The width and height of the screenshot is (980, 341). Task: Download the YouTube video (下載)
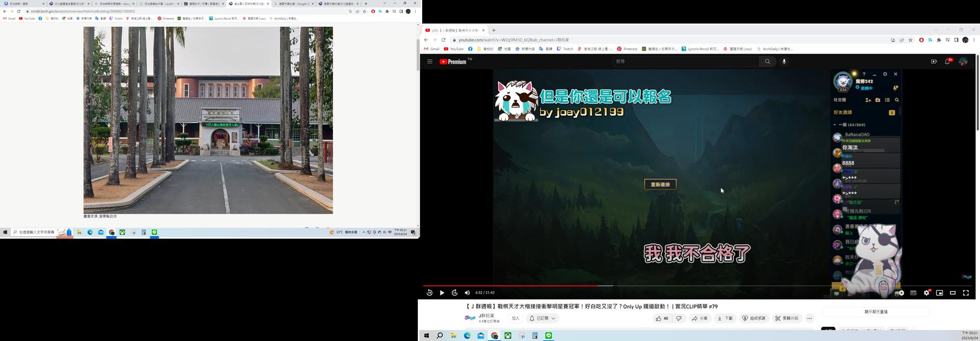[x=725, y=318]
